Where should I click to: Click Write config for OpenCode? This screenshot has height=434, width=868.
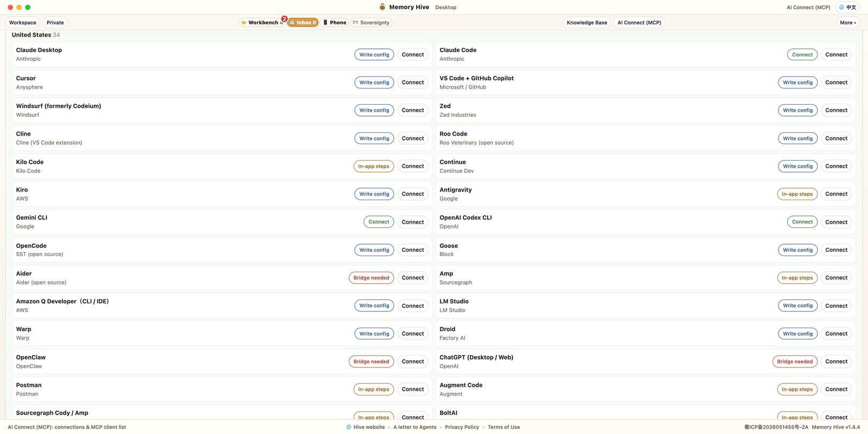pos(374,250)
